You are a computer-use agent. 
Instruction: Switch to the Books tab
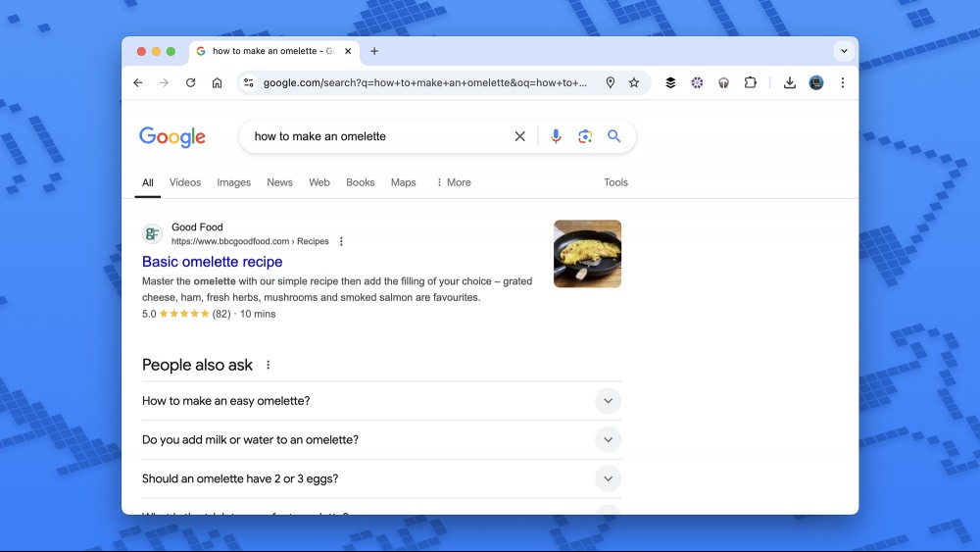click(360, 182)
